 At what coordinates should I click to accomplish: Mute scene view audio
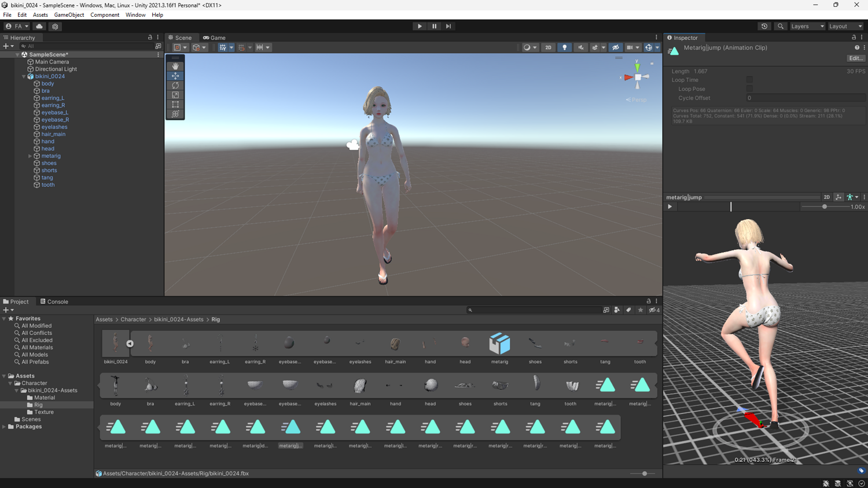(581, 47)
